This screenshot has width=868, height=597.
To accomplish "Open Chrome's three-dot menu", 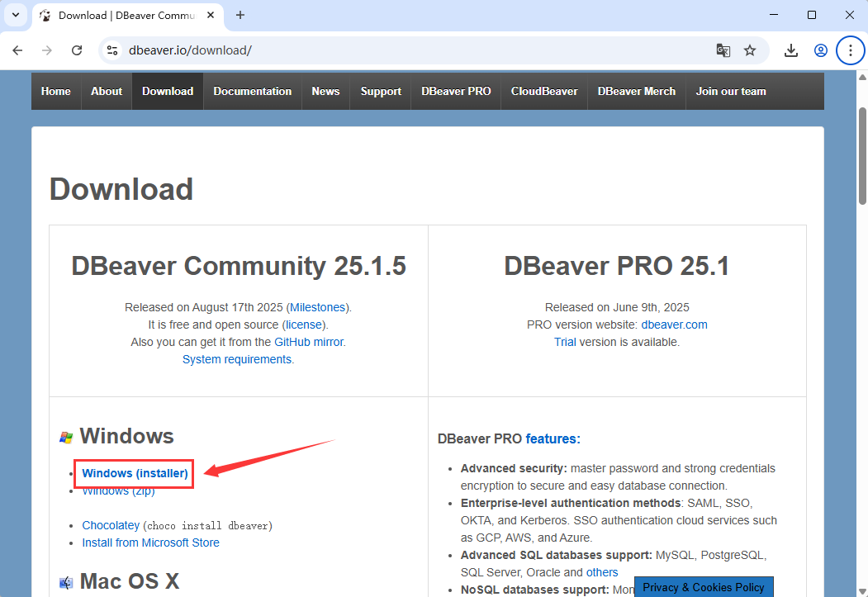I will [851, 50].
